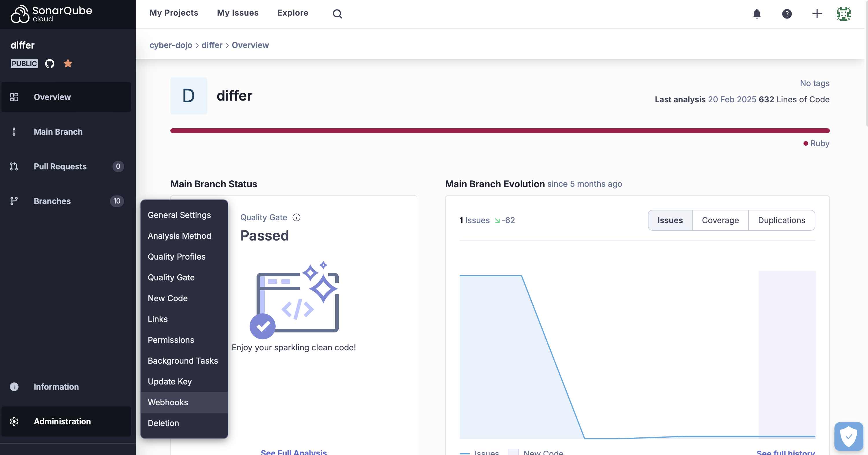Screen dimensions: 868x455
Task: Open cyber-dojo breadcrumb link
Action: click(x=171, y=45)
